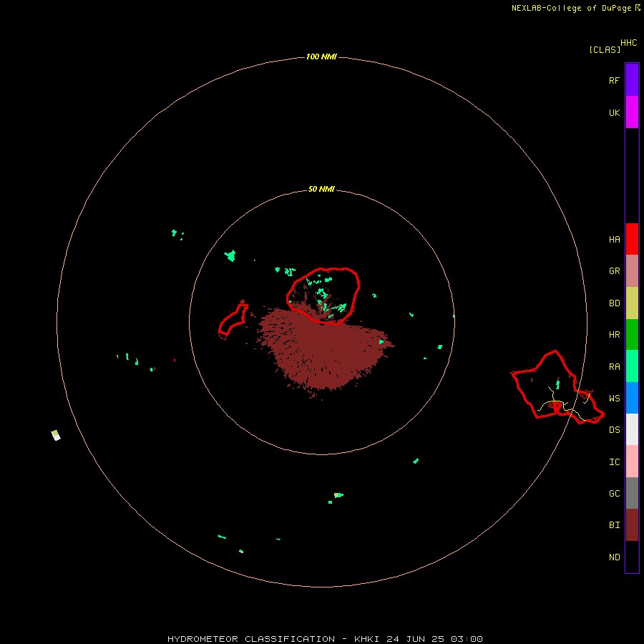The height and width of the screenshot is (644, 644).
Task: Click the HA legend label
Action: coord(614,240)
